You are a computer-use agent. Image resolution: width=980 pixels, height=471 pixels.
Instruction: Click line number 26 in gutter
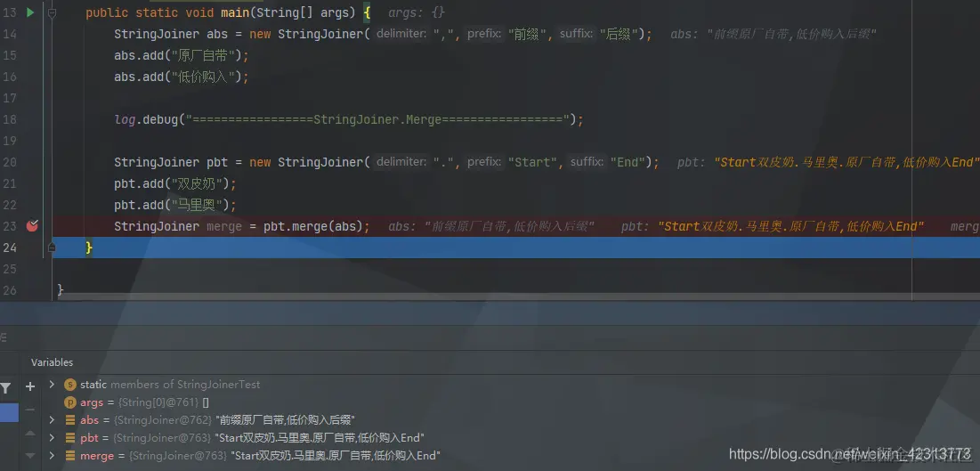[x=10, y=289]
